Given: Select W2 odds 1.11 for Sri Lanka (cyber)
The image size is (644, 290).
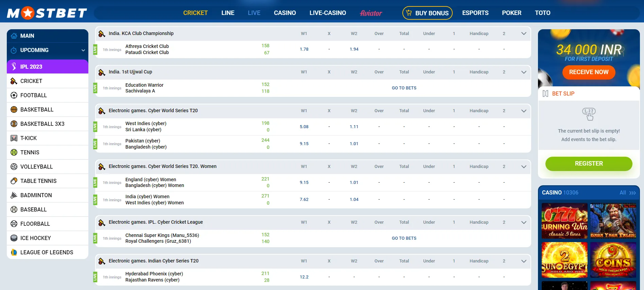Looking at the screenshot, I should [354, 127].
